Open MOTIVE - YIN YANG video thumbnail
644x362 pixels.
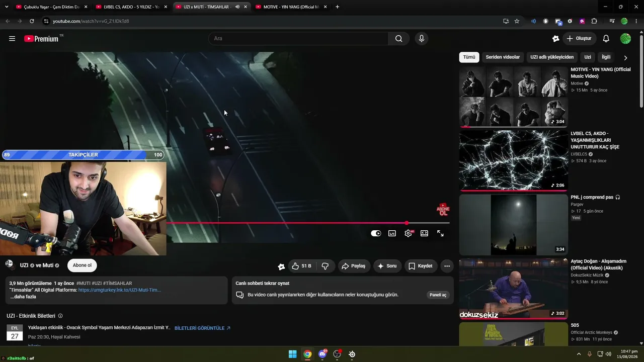pos(513,97)
